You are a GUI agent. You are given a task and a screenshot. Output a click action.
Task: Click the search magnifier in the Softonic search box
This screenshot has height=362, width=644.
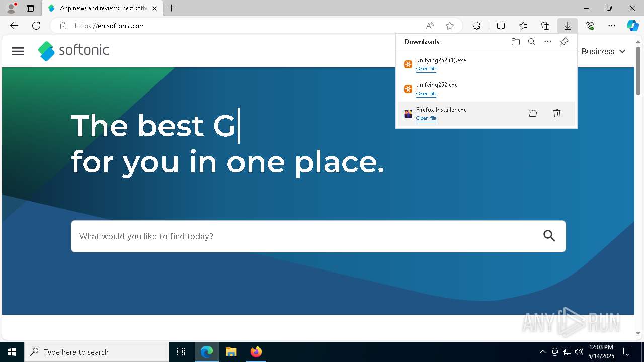coord(549,236)
